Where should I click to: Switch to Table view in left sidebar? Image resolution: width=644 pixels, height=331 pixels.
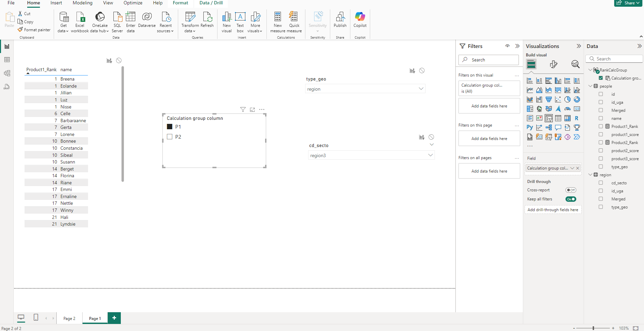click(x=7, y=60)
